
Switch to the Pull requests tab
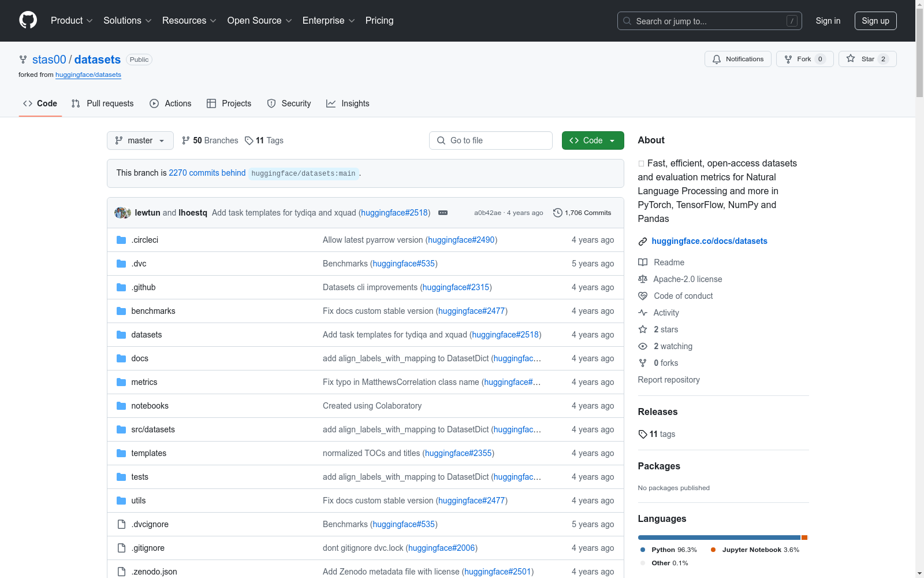[x=103, y=103]
